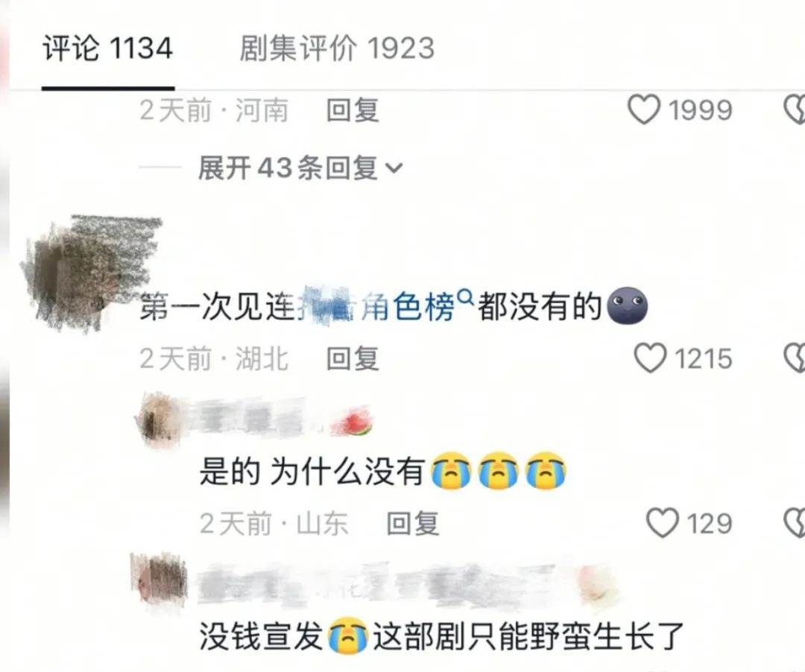805x672 pixels.
Task: Dislike the 湖北 comment via broken heart
Action: click(x=795, y=358)
